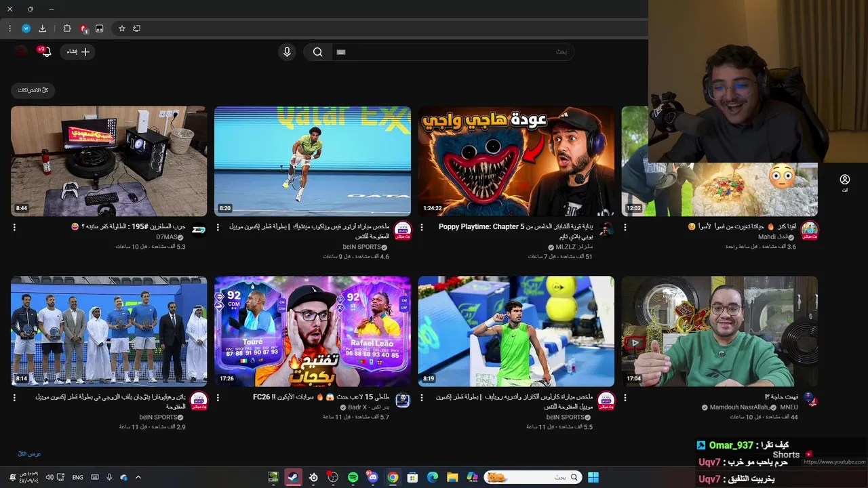The width and height of the screenshot is (868, 488).
Task: Open NVIDIA app from taskbar
Action: 273,477
